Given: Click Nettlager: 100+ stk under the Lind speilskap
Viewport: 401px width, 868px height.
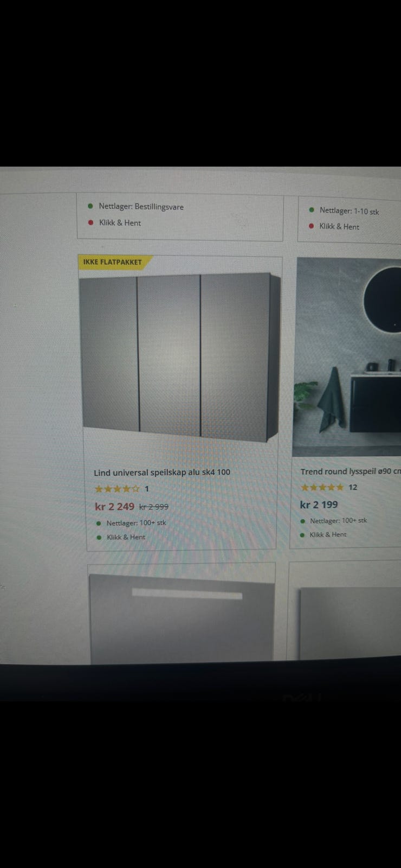Looking at the screenshot, I should coord(136,523).
